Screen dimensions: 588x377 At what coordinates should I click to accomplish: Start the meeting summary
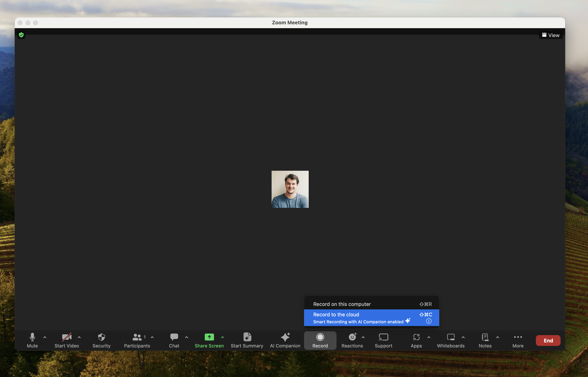pyautogui.click(x=247, y=340)
